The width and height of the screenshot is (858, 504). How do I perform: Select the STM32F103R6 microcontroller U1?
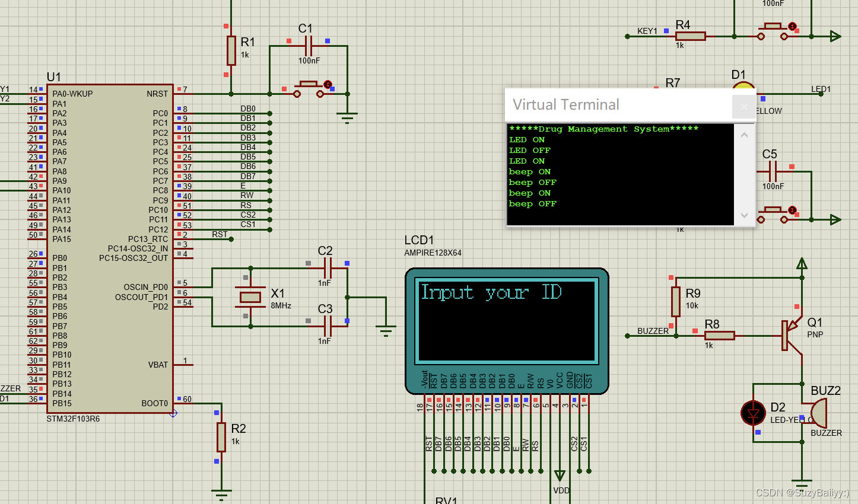click(110, 249)
